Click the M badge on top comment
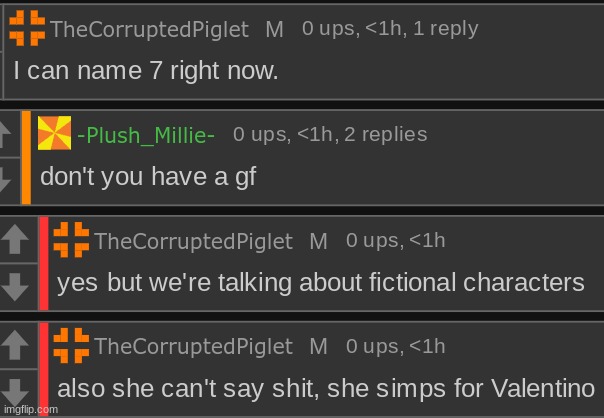 (275, 30)
